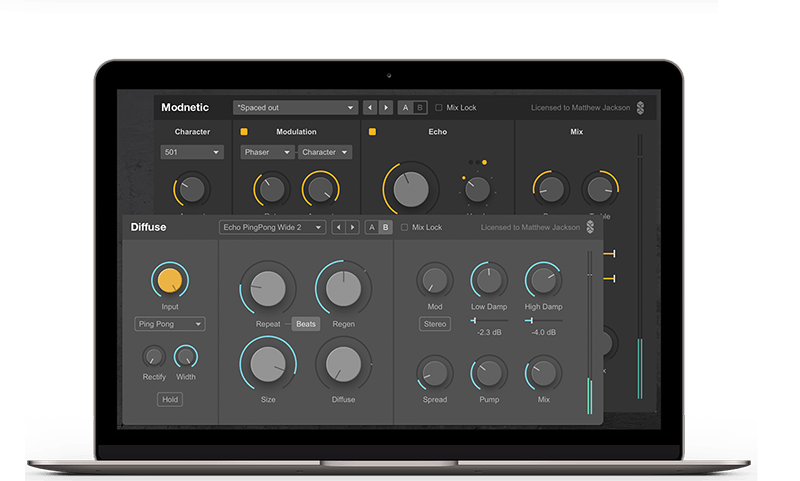The image size is (800, 481).
Task: Click the Repeat knob
Action: coord(268,288)
